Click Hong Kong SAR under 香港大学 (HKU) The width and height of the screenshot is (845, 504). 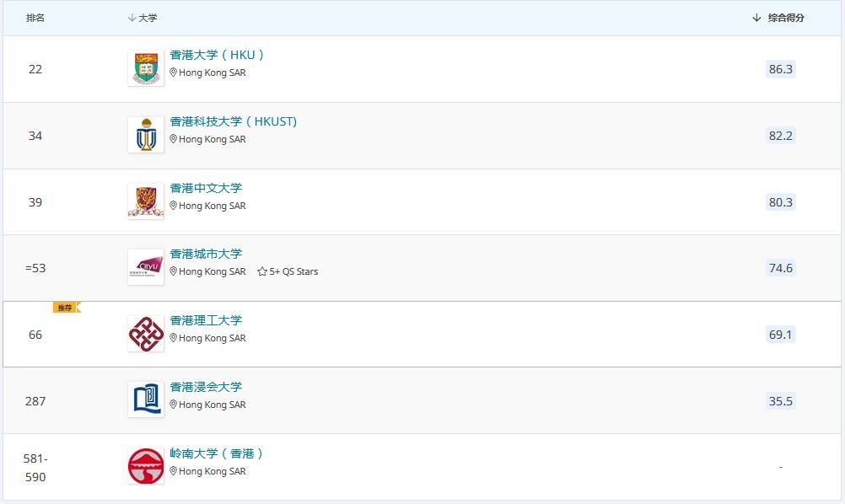[213, 72]
